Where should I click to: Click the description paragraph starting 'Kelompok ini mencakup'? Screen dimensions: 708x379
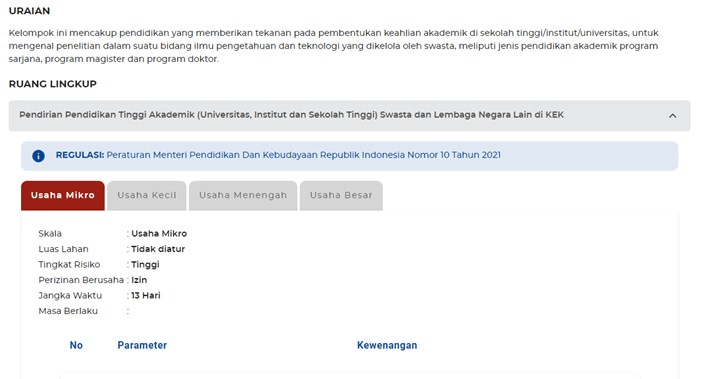pos(334,46)
